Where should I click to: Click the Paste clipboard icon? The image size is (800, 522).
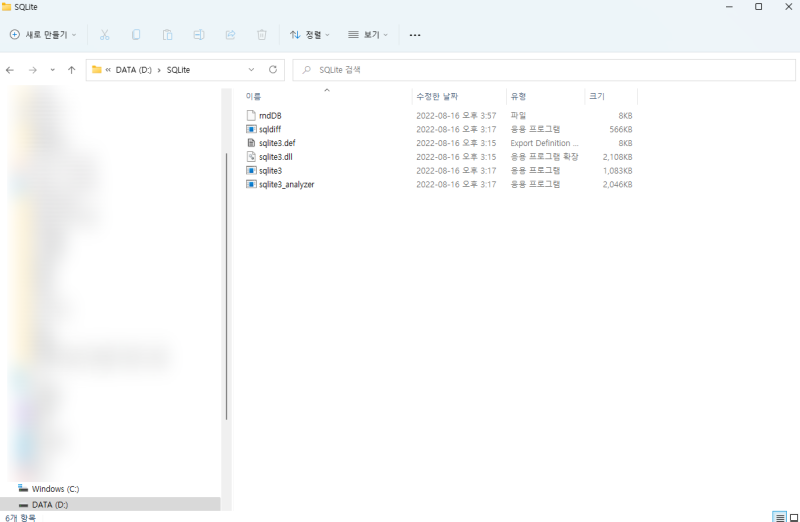(x=167, y=35)
